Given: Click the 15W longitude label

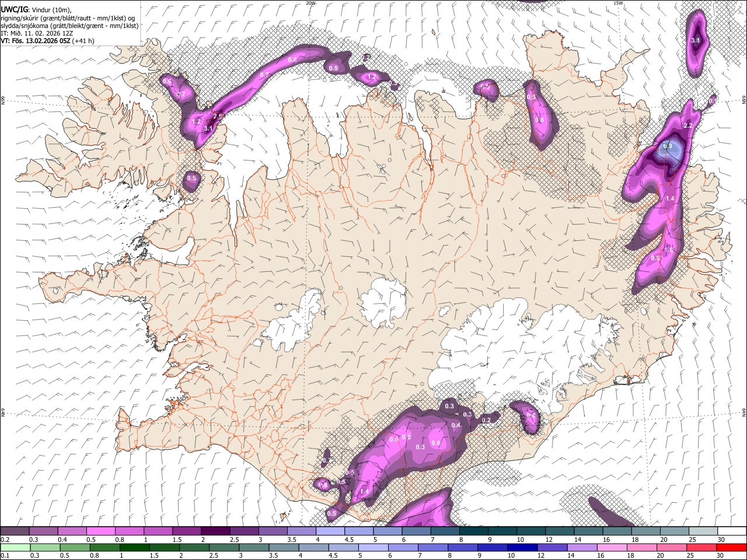Looking at the screenshot, I should (617, 3).
